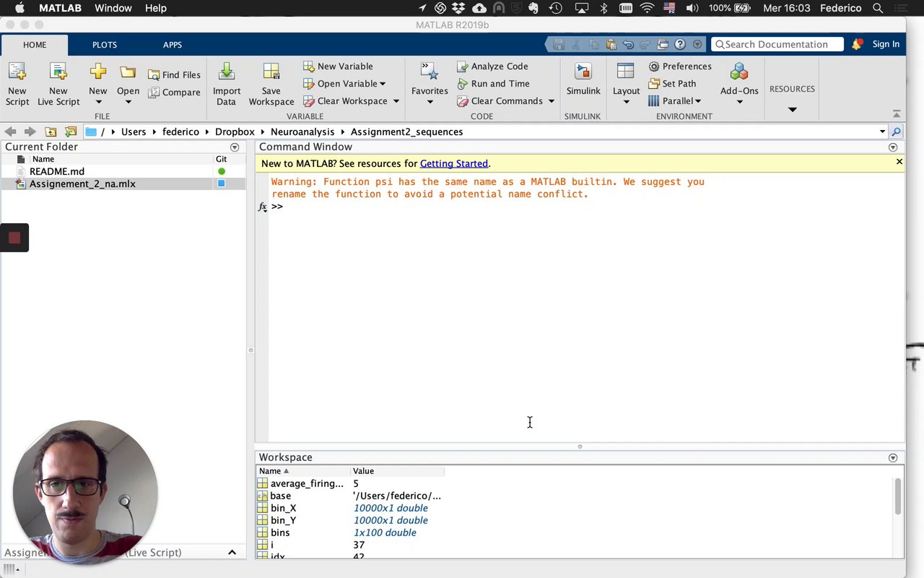Open the Layout dropdown menu
The width and height of the screenshot is (924, 578).
[x=626, y=101]
